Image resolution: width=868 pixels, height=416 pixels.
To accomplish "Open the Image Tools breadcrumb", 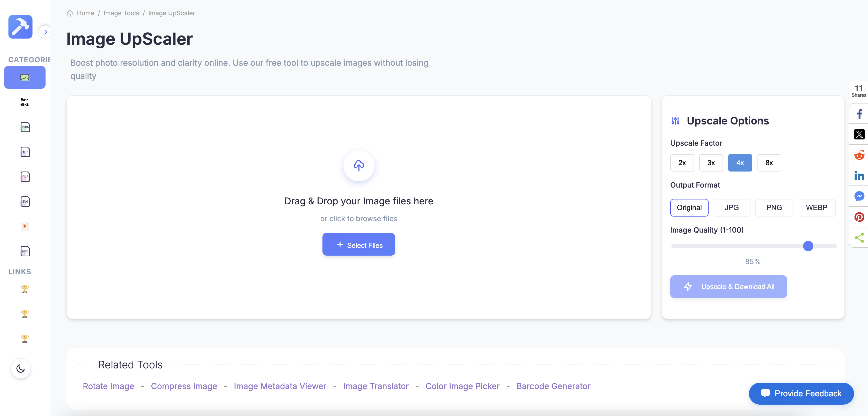I will [121, 13].
